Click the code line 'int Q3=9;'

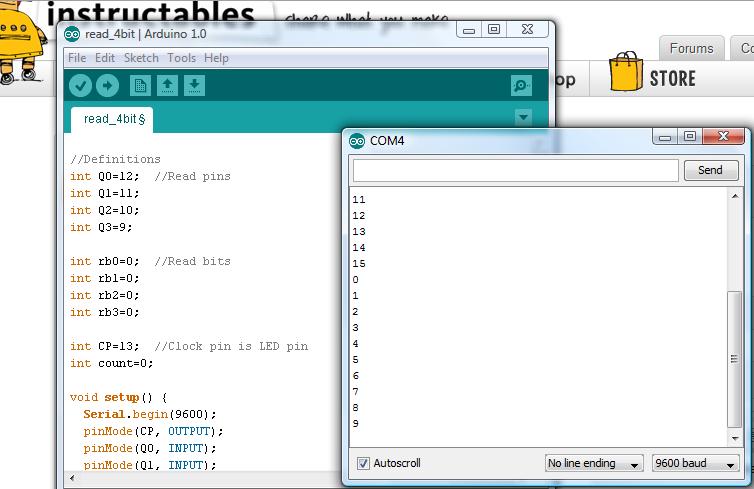pos(101,227)
